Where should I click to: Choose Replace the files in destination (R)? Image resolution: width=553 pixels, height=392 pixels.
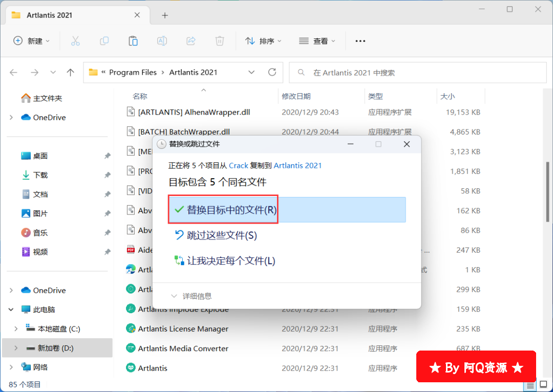(x=287, y=210)
